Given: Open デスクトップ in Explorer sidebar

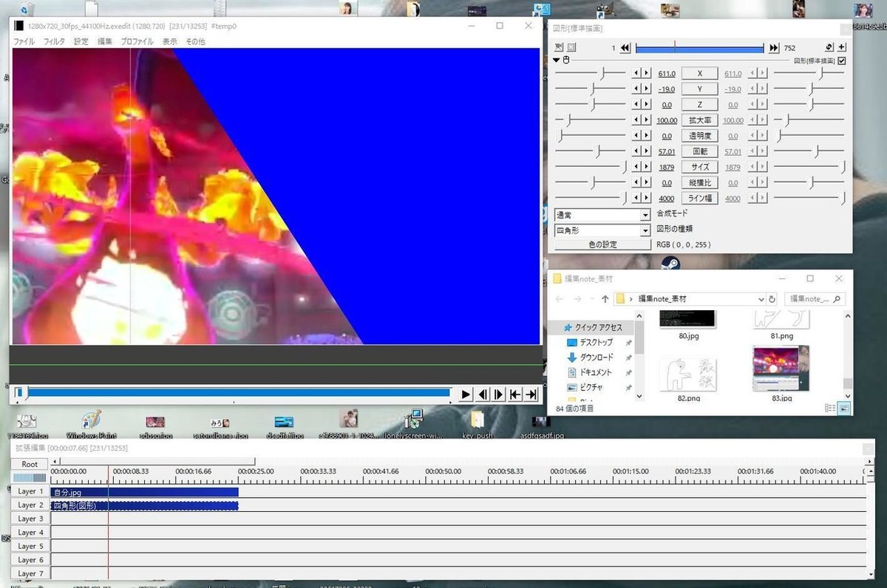Looking at the screenshot, I should pyautogui.click(x=596, y=343).
